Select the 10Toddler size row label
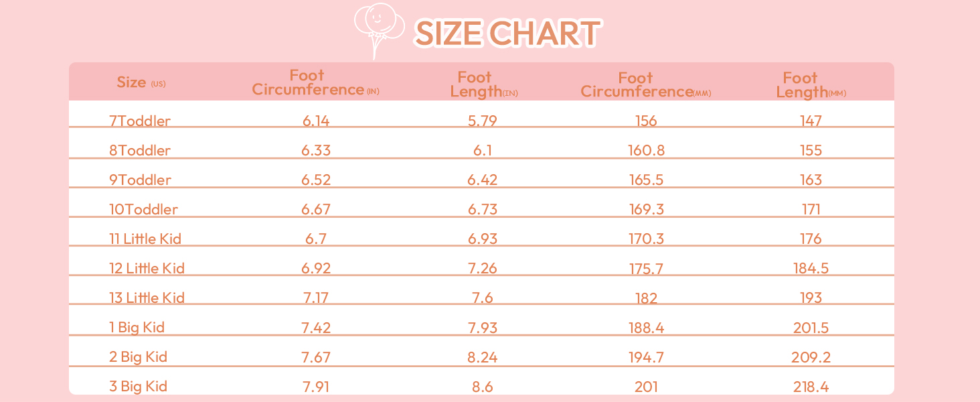Image resolution: width=980 pixels, height=402 pixels. tap(143, 210)
